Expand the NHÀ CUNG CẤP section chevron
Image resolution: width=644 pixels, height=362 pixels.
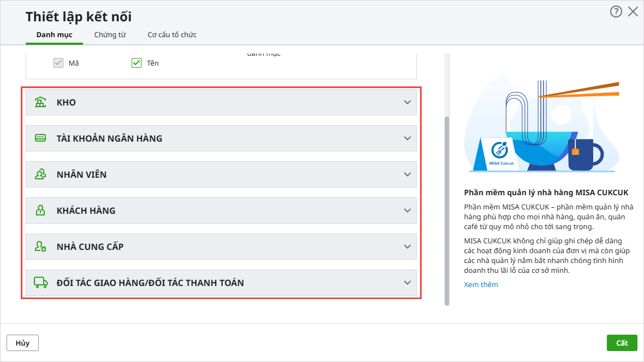(x=407, y=247)
